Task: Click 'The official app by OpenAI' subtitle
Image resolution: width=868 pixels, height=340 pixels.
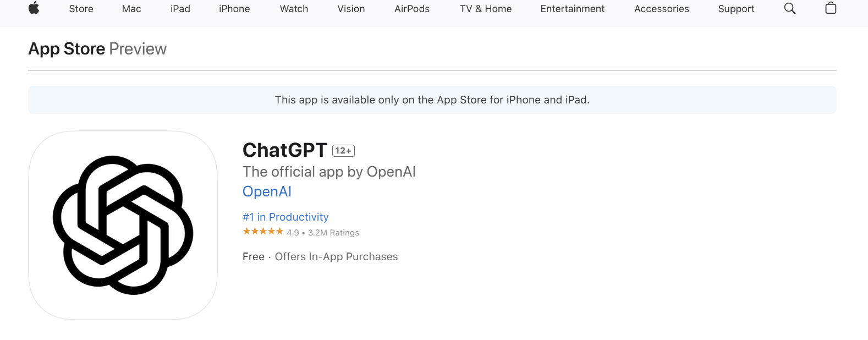Action: pos(329,172)
